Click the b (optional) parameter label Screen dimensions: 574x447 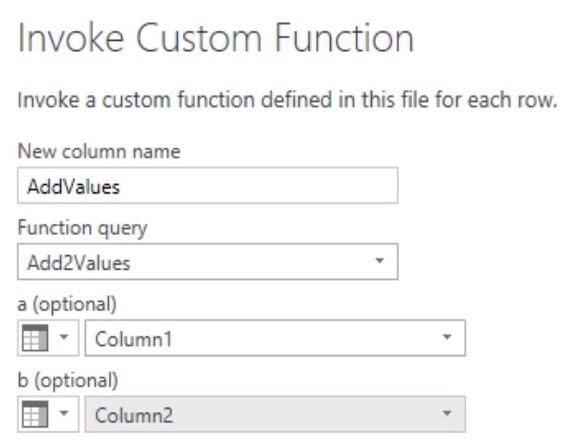click(x=68, y=380)
